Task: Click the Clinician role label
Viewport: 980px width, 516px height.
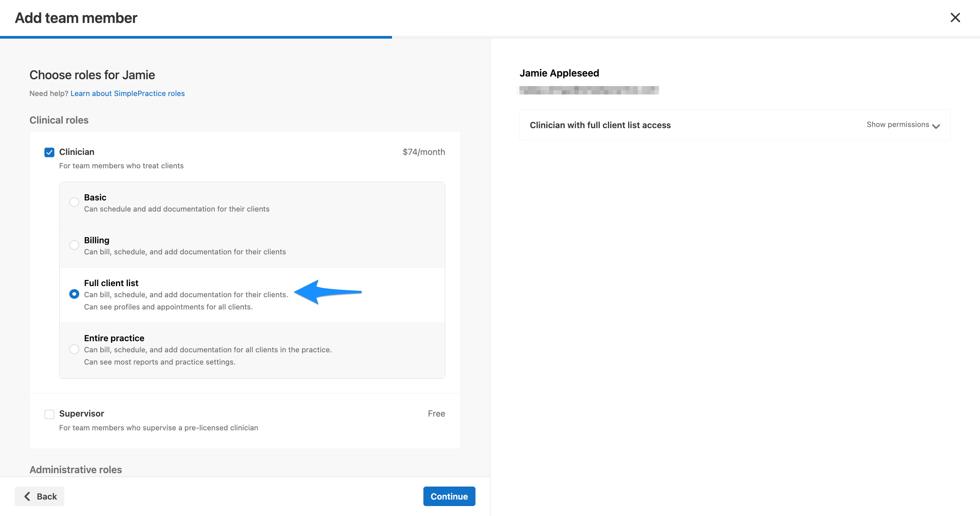Action: 77,152
